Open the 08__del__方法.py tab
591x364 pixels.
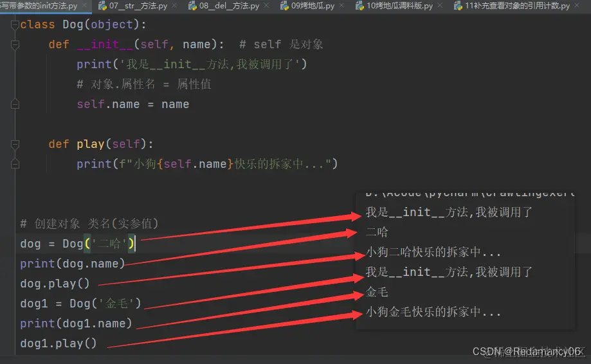[x=229, y=6]
